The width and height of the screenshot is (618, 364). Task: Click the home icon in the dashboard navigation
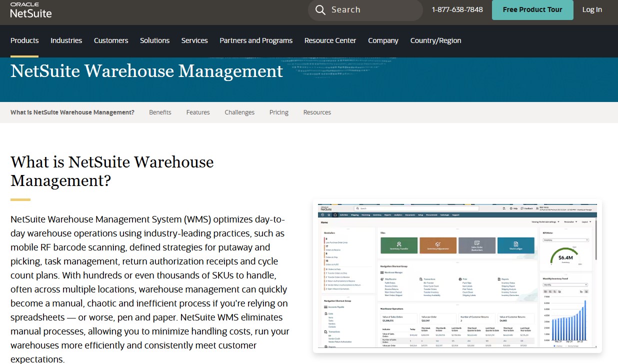pyautogui.click(x=335, y=216)
